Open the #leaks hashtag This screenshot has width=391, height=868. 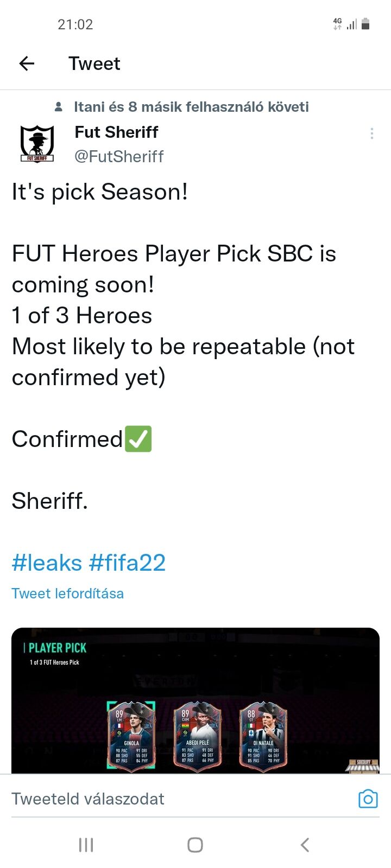47,563
